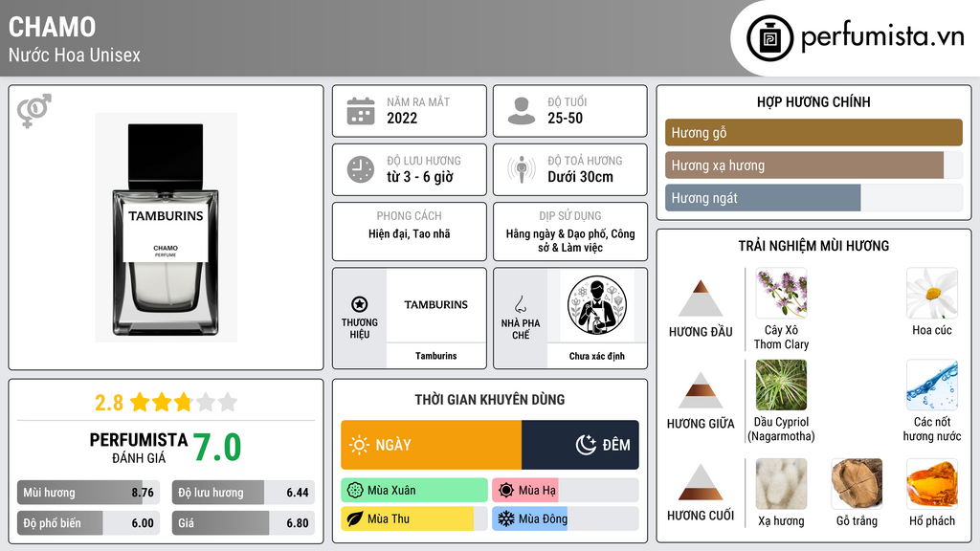Viewport: 980px width, 551px height.
Task: Click the star badge icon above Thương hiệu
Action: click(360, 304)
